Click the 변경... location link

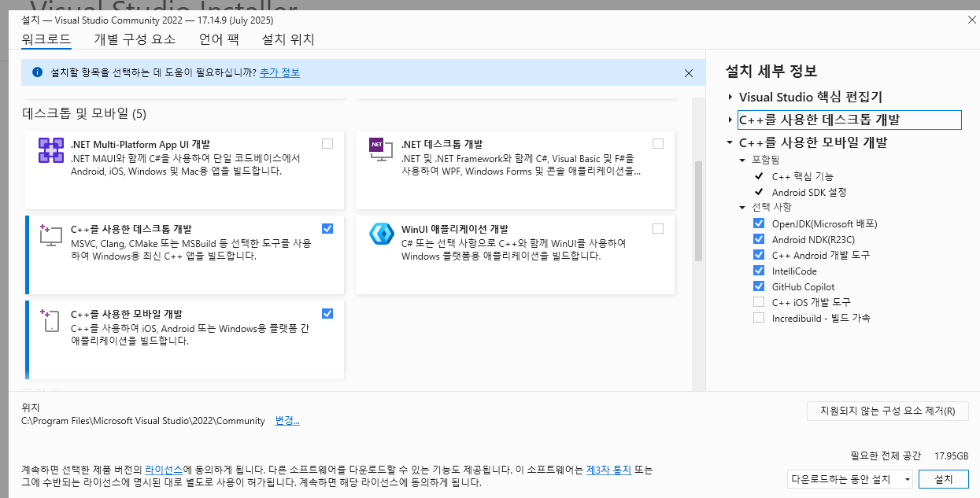287,421
